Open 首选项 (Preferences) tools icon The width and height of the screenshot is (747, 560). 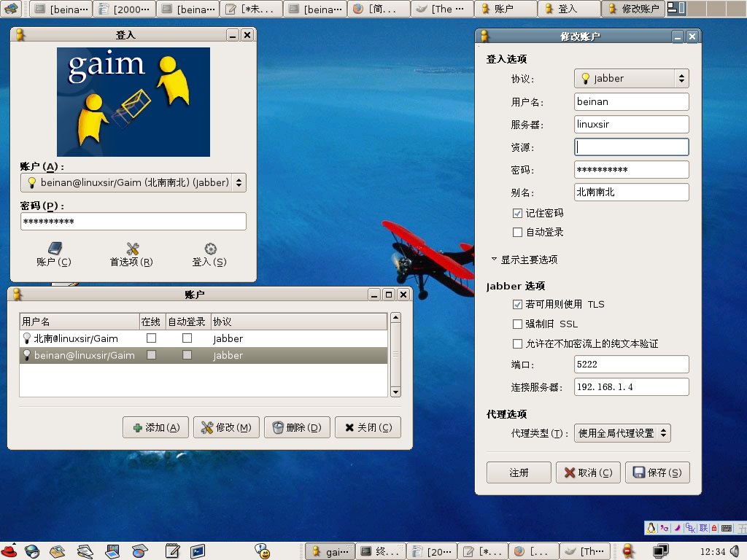132,250
